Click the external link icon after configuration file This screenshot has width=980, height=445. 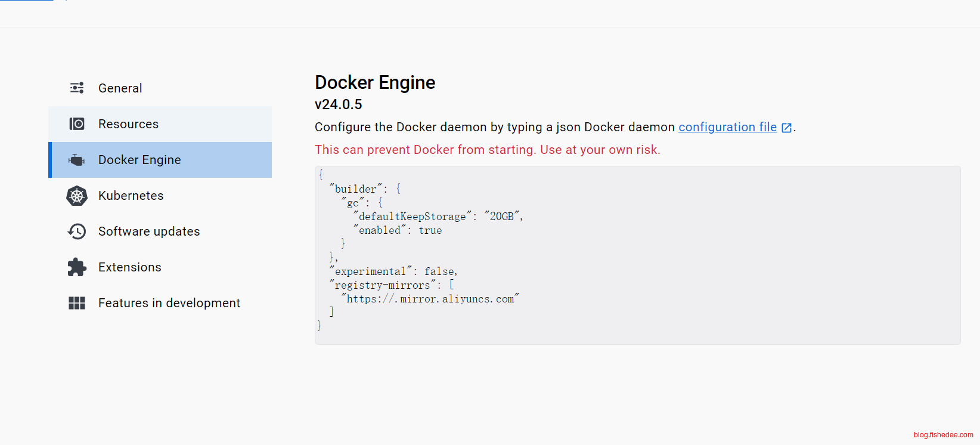coord(786,128)
